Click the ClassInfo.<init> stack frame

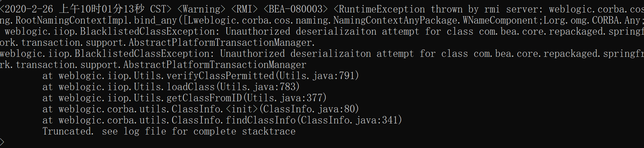click(201, 109)
